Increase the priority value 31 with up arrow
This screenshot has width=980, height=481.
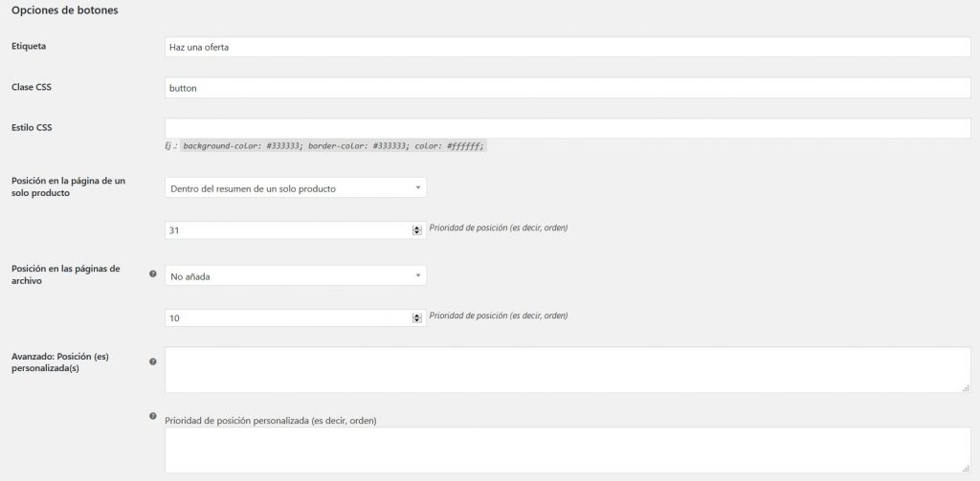(x=416, y=228)
